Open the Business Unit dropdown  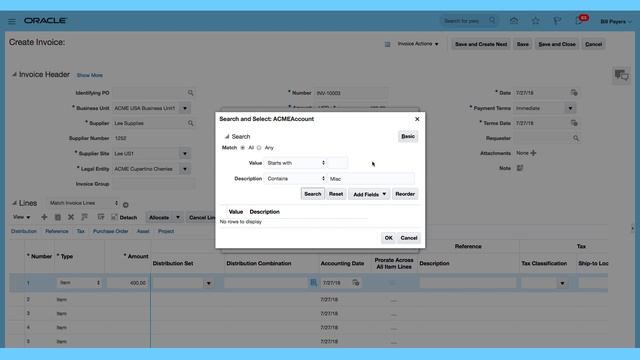184,108
